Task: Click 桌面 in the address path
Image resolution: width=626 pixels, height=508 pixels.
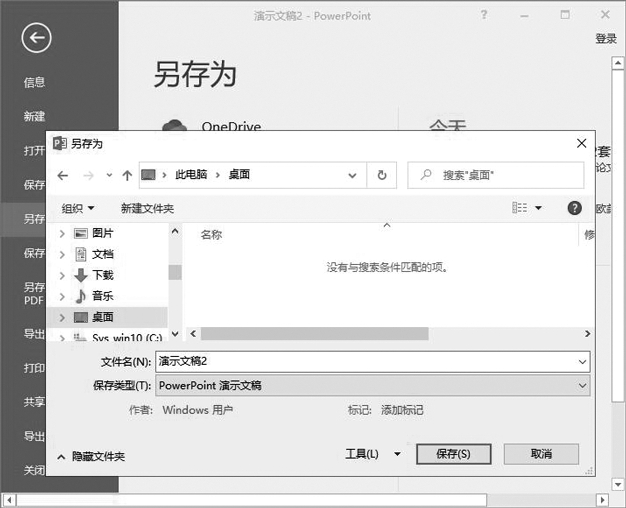Action: click(x=239, y=175)
